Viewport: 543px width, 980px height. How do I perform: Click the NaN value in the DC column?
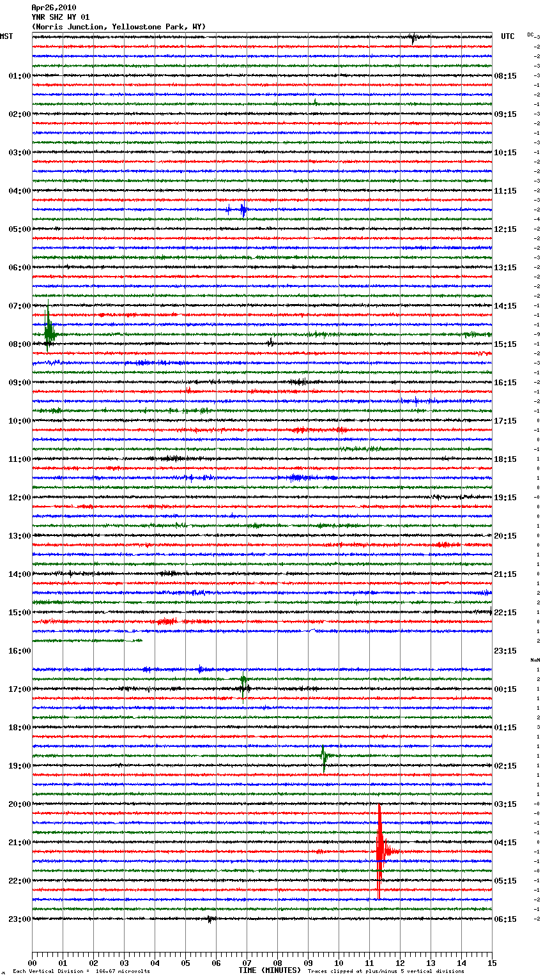[535, 660]
